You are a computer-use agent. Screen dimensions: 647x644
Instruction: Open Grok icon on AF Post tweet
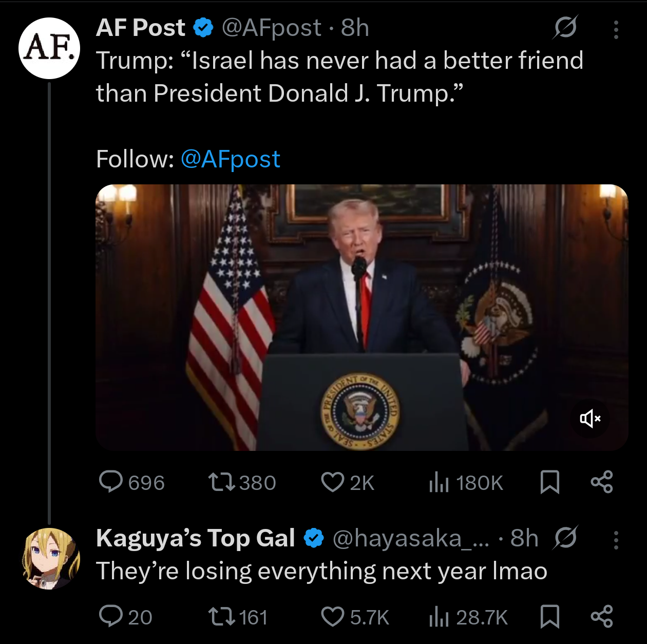tap(565, 28)
